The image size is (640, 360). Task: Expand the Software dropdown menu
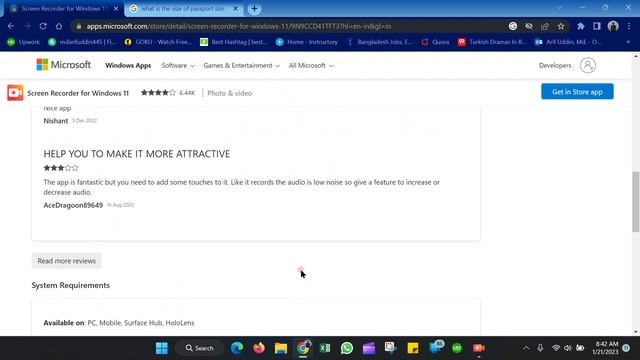[178, 65]
